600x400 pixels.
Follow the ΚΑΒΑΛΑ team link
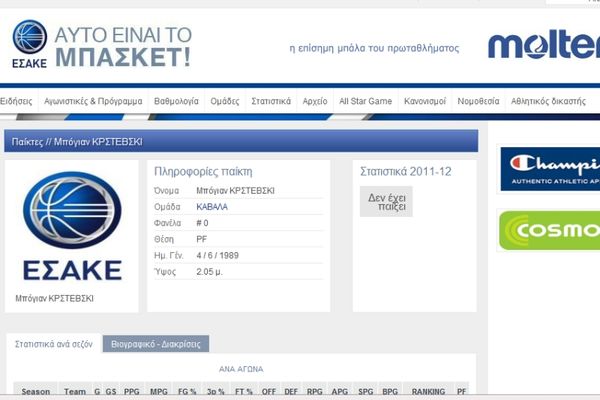(212, 207)
